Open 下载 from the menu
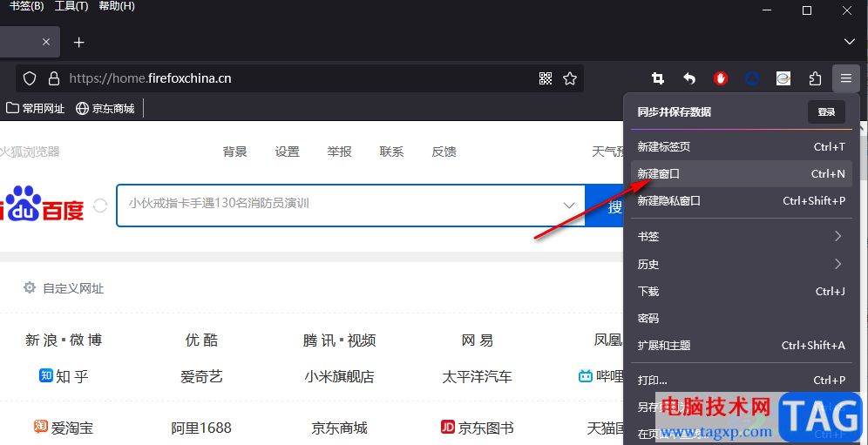Viewport: 868px width, 445px height. (742, 291)
